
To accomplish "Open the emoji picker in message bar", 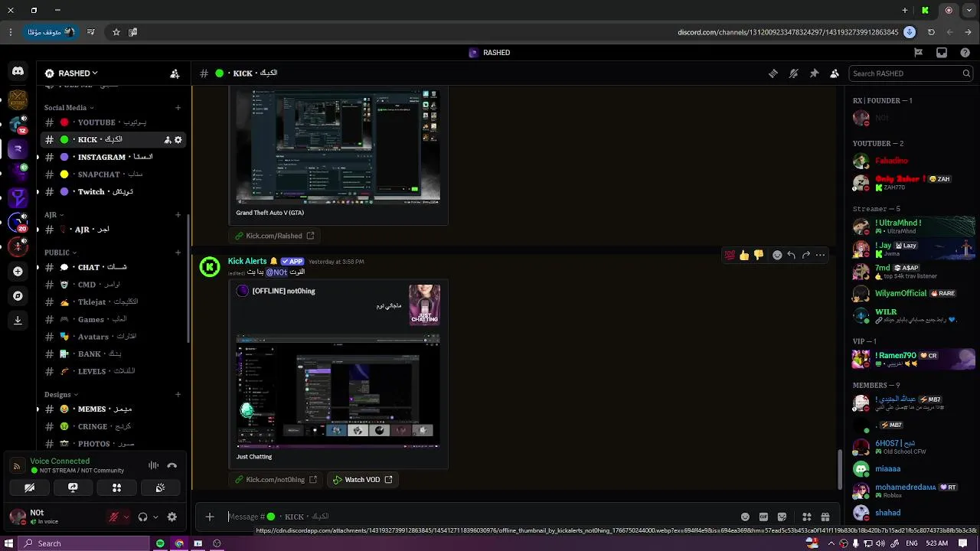I will point(745,517).
